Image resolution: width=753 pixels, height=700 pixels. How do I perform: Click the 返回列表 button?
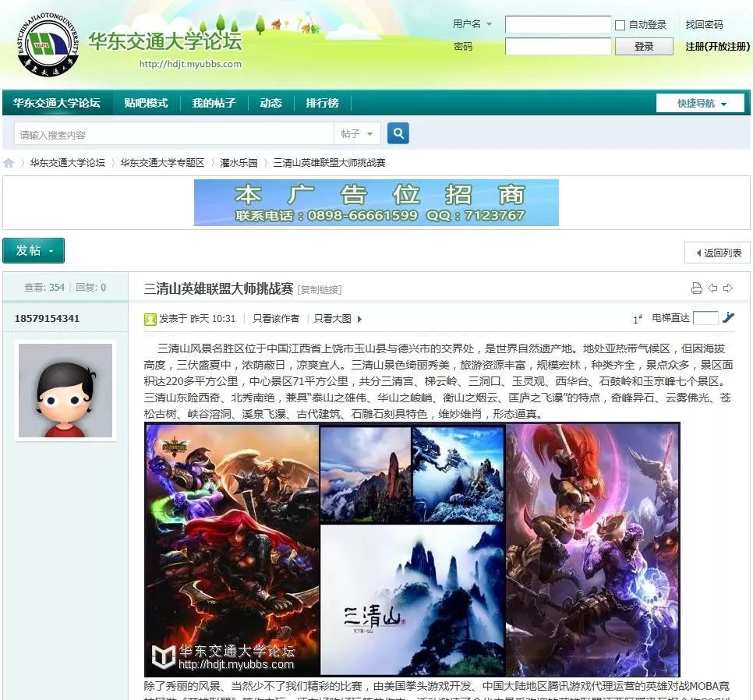click(x=716, y=251)
